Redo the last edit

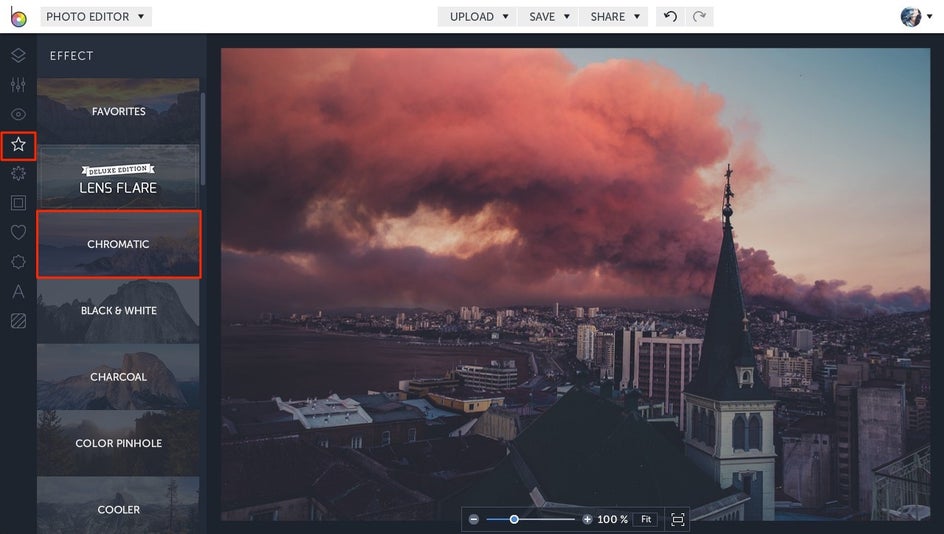[699, 16]
